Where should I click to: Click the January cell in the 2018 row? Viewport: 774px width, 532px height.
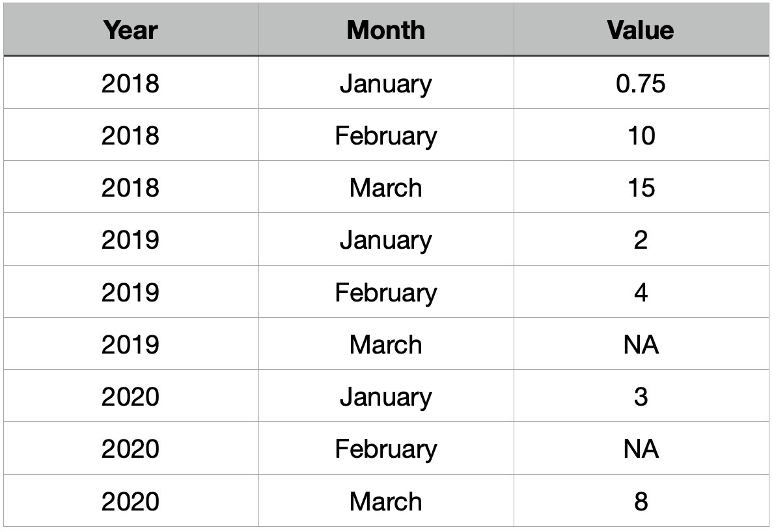(385, 84)
